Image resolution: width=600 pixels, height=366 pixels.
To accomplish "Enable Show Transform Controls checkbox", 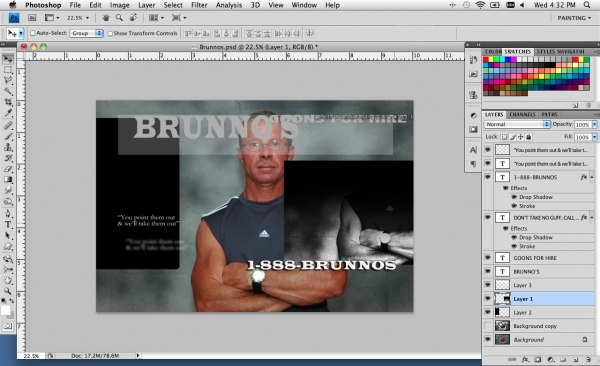I will tap(110, 33).
